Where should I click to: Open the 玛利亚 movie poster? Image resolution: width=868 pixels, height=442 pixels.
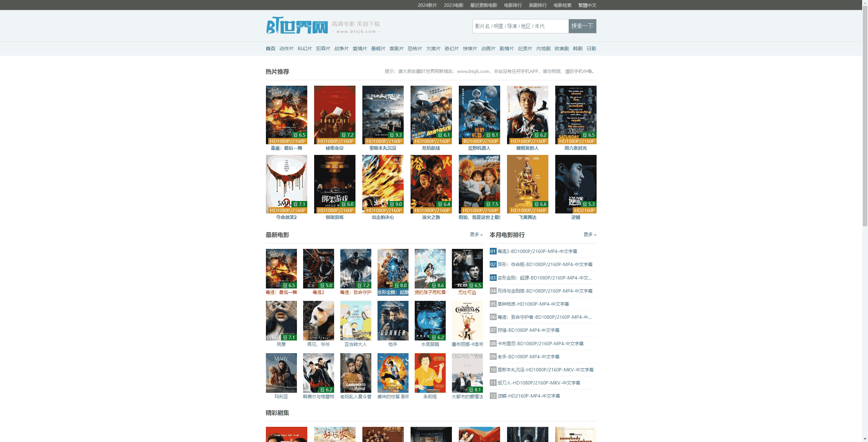point(281,373)
